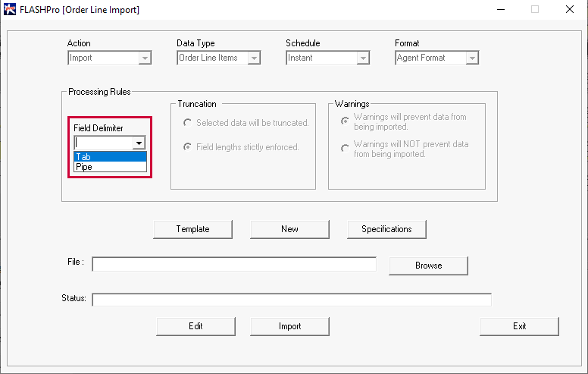
Task: Open the Schedule dropdown arrow
Action: click(363, 58)
